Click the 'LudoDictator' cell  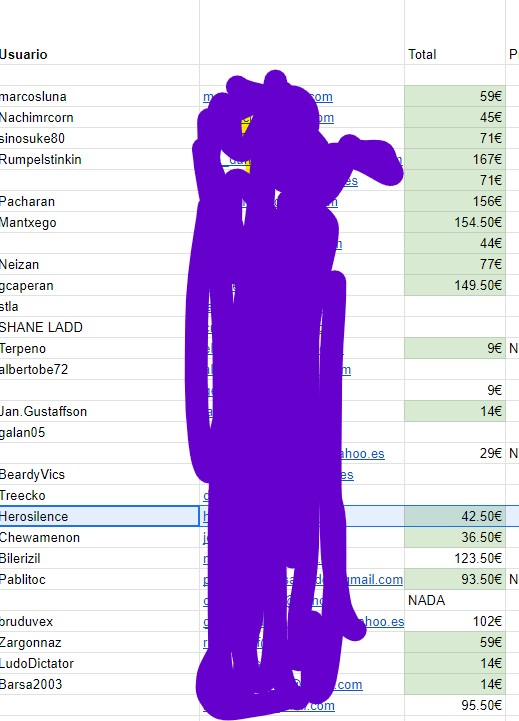99,664
